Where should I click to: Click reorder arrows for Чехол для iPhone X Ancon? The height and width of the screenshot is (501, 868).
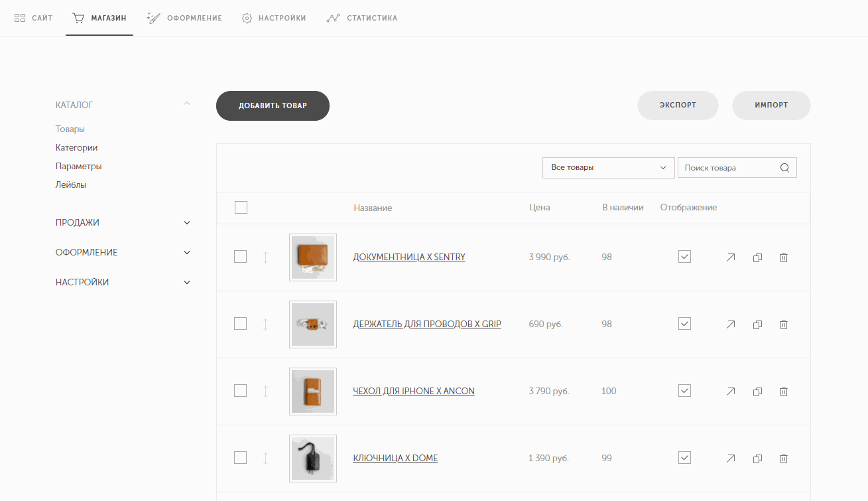click(x=265, y=392)
